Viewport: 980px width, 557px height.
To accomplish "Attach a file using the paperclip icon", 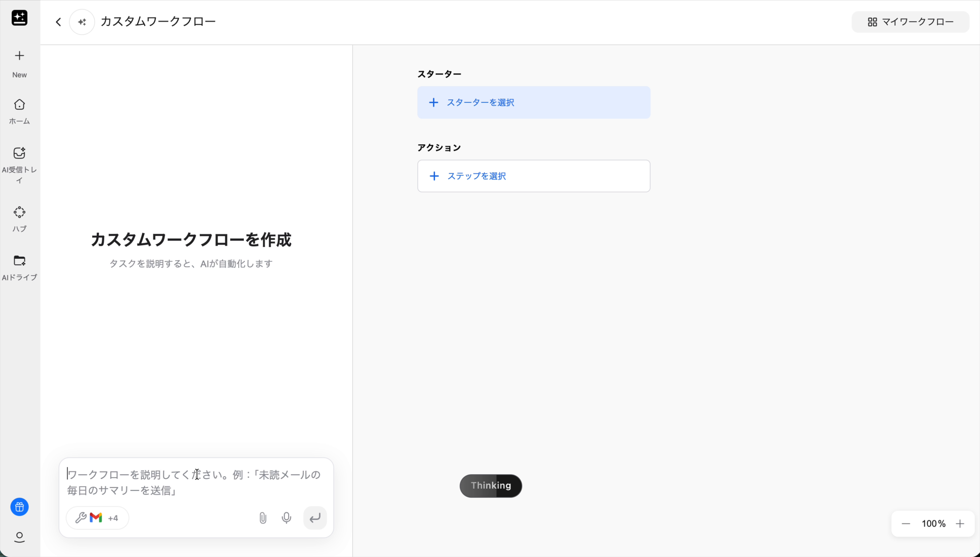I will [x=263, y=518].
